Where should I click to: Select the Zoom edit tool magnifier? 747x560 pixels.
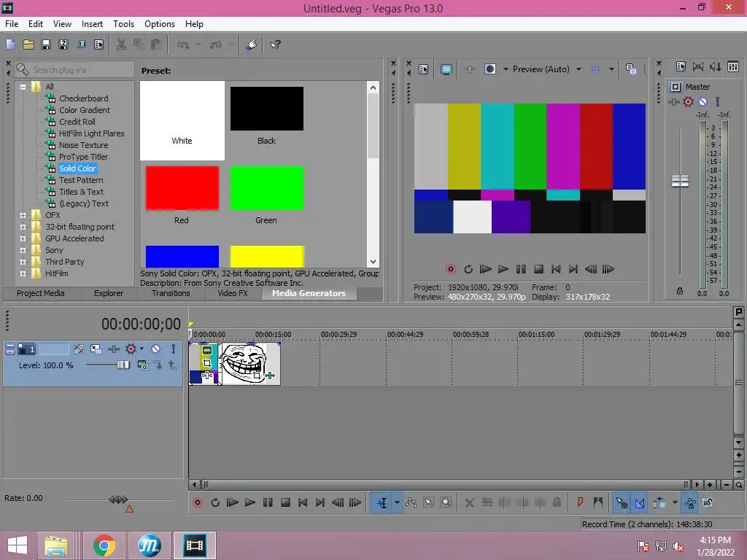(x=446, y=502)
